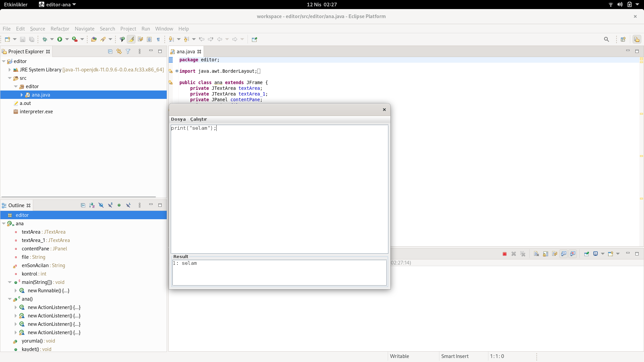Open Project Explorer View Menu dots

(140, 51)
